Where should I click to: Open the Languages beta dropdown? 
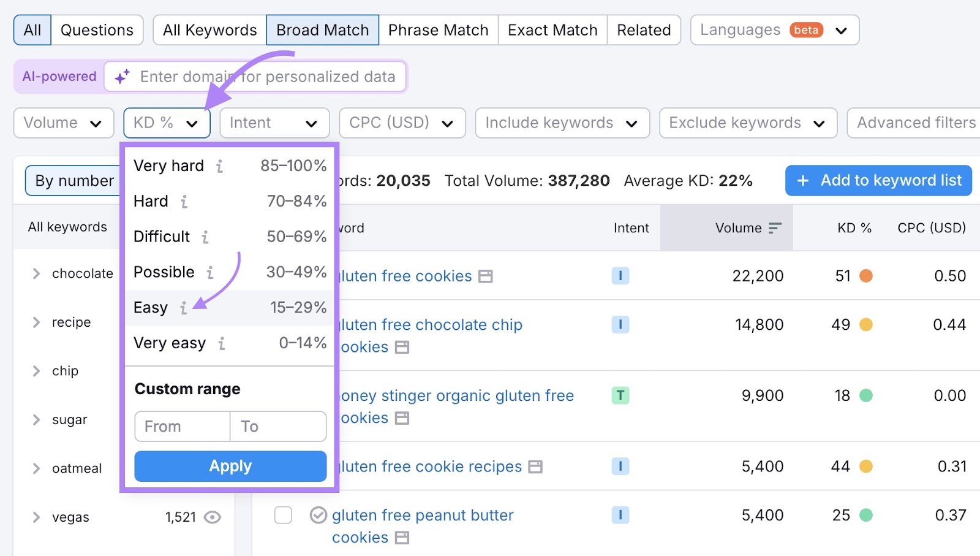(774, 29)
